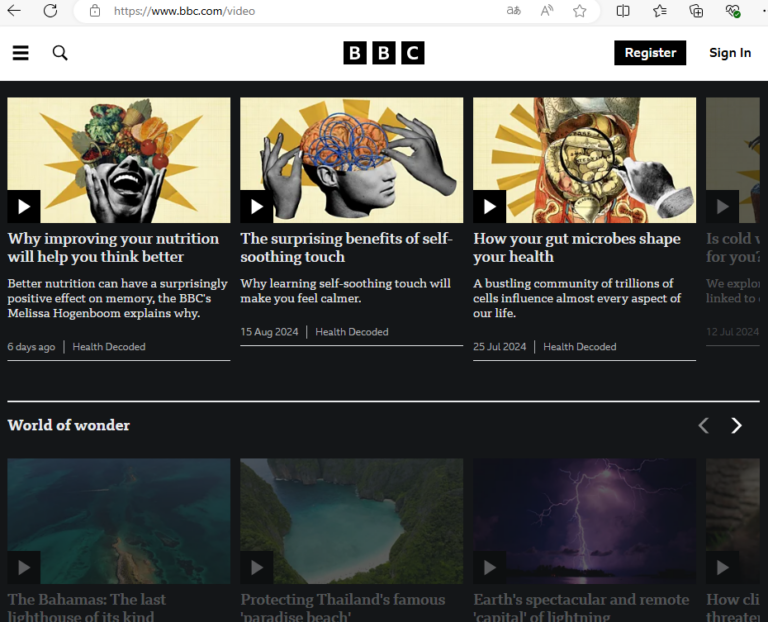Open BBC site search magnifier
The height and width of the screenshot is (622, 768).
[60, 52]
